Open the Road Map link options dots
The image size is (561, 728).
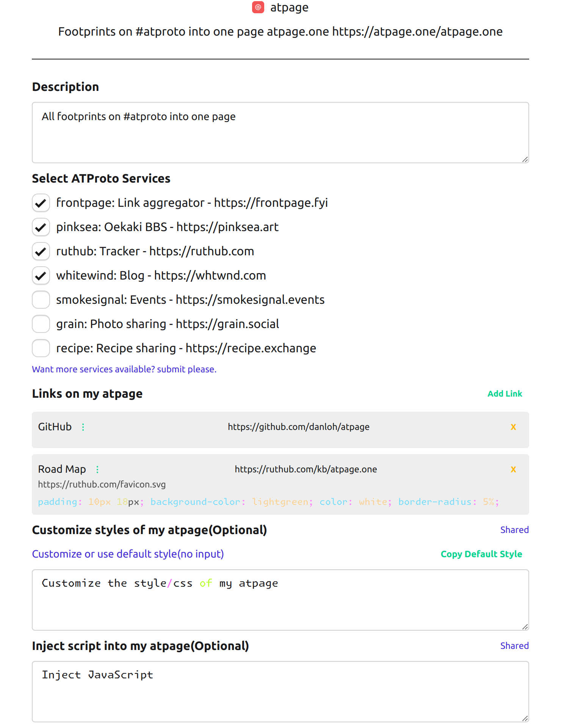97,469
